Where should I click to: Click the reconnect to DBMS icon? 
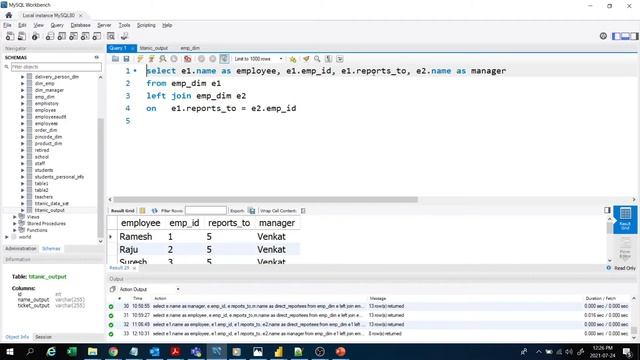click(124, 36)
